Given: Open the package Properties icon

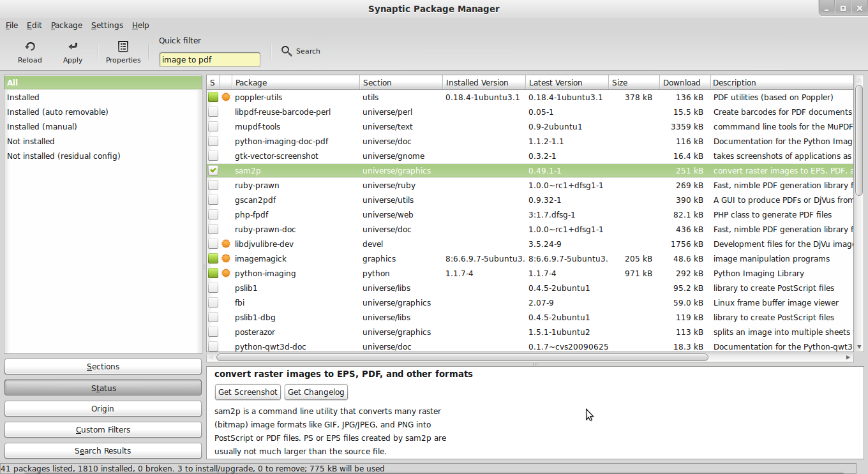Looking at the screenshot, I should click(x=123, y=47).
